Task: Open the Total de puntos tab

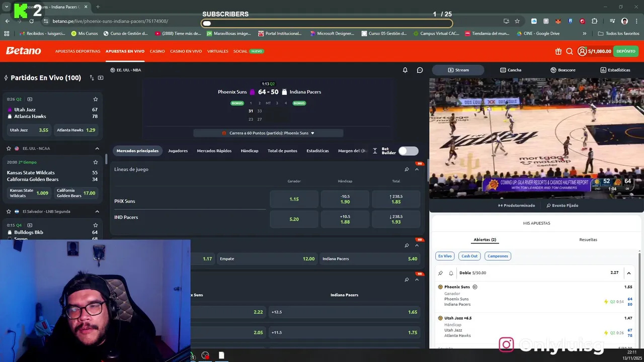Action: click(282, 151)
